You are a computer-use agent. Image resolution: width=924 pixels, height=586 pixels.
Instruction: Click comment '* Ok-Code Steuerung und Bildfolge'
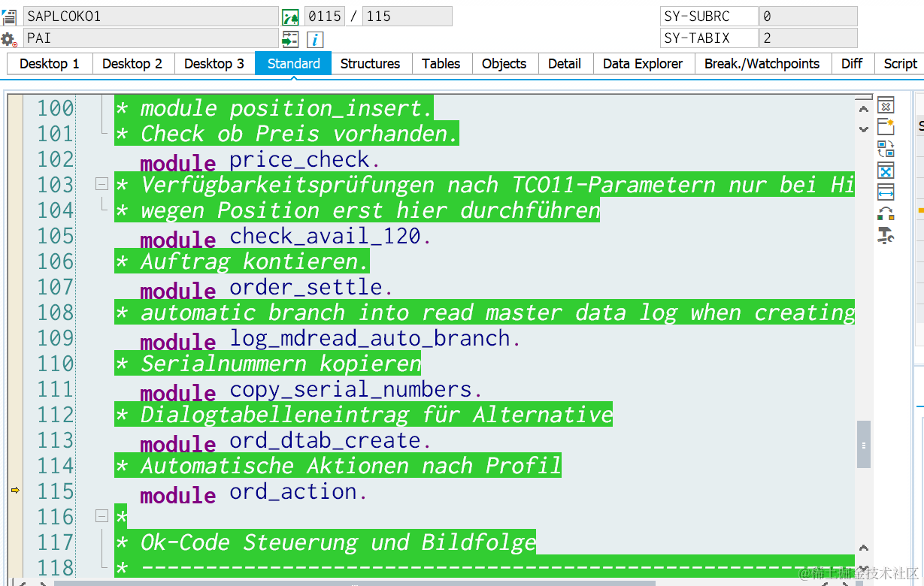tap(326, 543)
